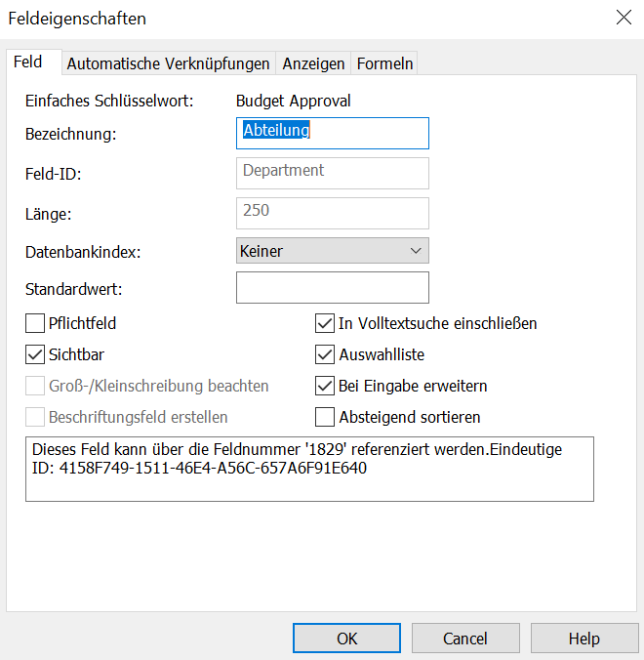Switch to the Feld tab
644x660 pixels.
(33, 62)
